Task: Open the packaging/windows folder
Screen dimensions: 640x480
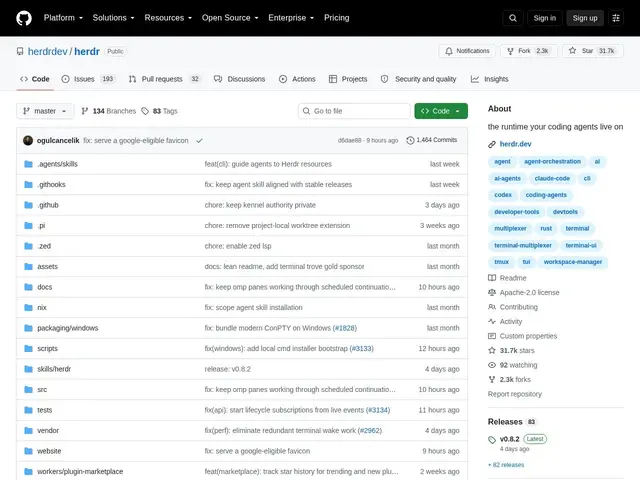Action: point(68,328)
